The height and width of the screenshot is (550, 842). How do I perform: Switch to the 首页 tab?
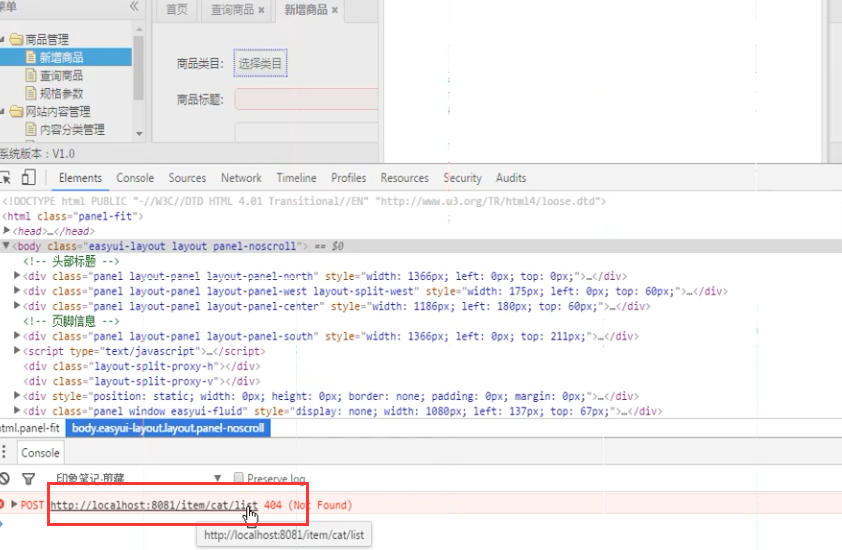click(177, 10)
